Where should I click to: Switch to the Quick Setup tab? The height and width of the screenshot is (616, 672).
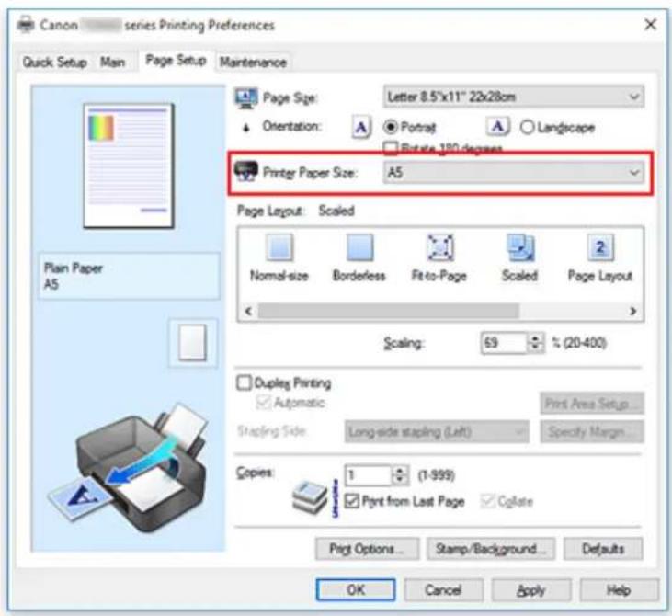pos(55,63)
